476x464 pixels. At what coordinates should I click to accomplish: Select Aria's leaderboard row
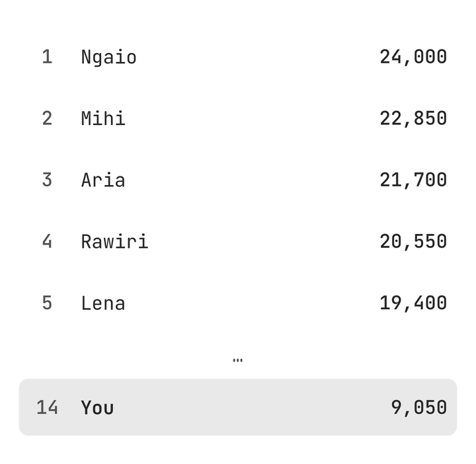(x=238, y=180)
